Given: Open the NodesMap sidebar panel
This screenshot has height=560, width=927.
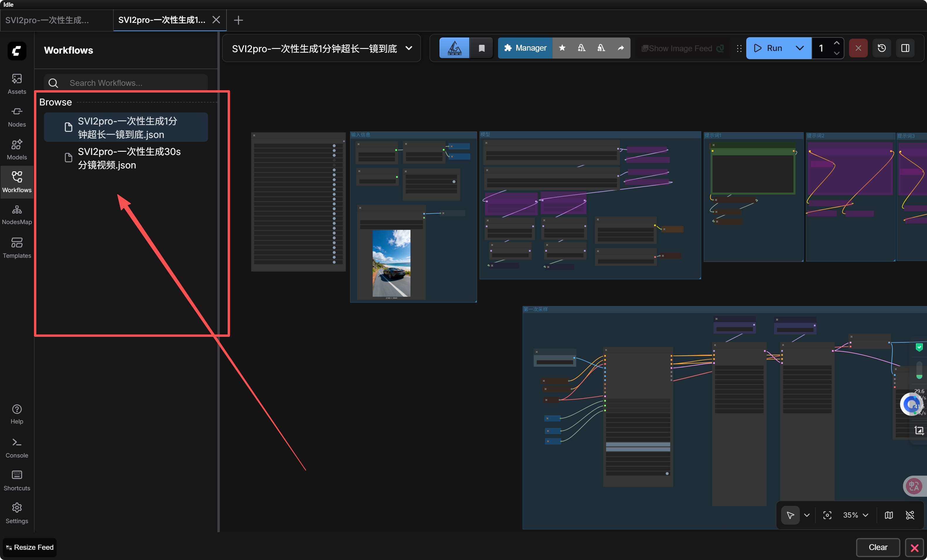Looking at the screenshot, I should 16,214.
